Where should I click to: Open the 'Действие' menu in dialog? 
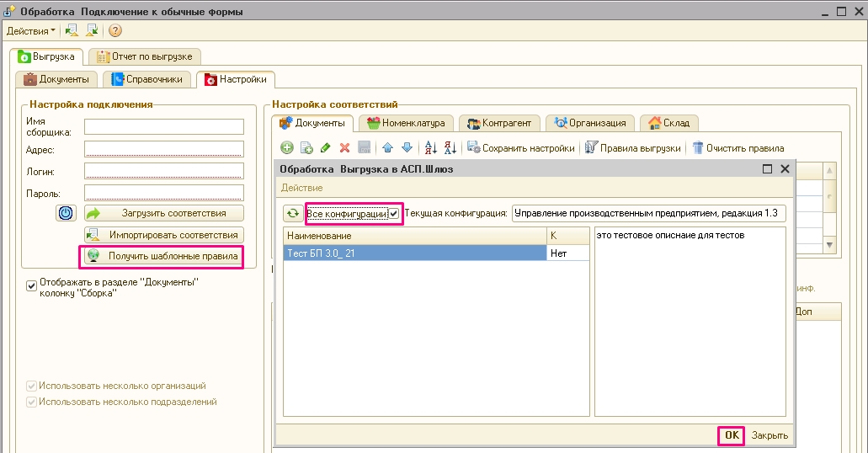pyautogui.click(x=301, y=188)
